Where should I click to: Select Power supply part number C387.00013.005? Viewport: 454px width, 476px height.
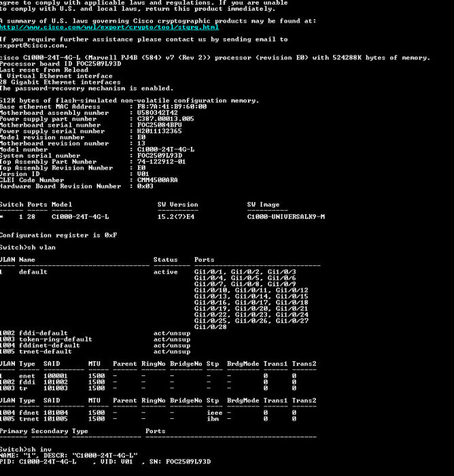point(165,119)
